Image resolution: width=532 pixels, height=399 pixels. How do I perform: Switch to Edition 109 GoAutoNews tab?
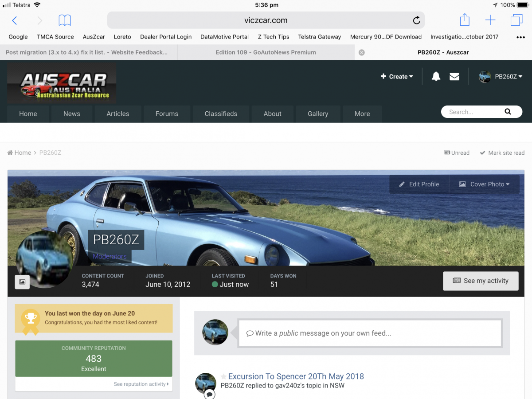pyautogui.click(x=266, y=52)
